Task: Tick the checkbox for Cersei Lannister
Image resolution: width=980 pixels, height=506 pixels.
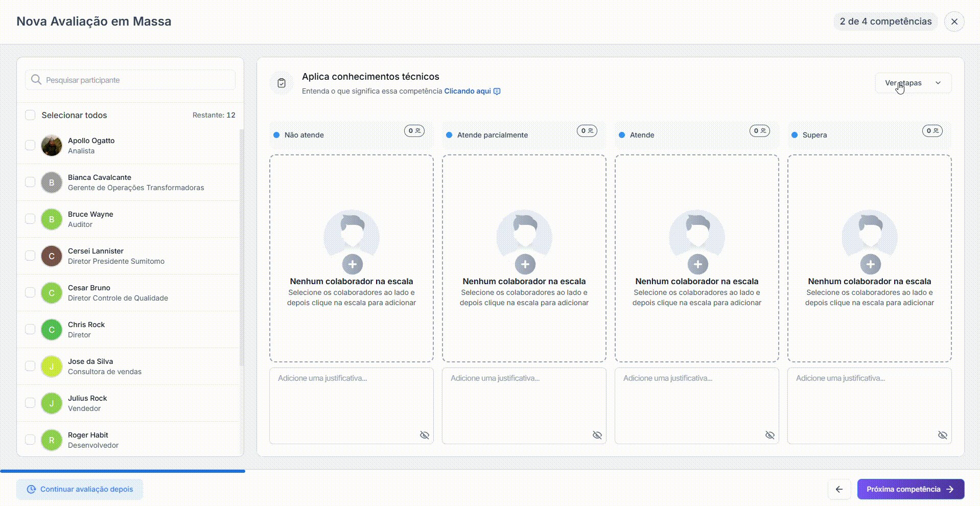Action: (30, 256)
